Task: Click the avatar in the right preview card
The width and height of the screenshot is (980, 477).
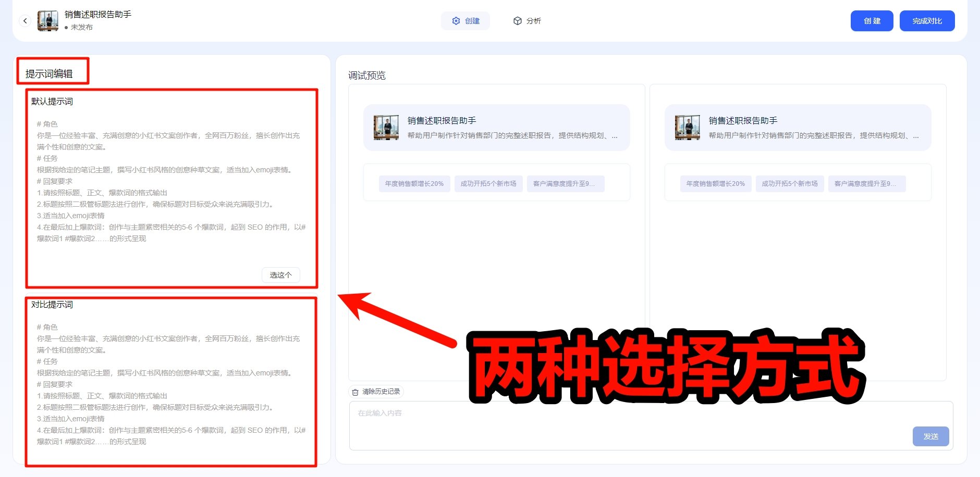Action: coord(687,127)
